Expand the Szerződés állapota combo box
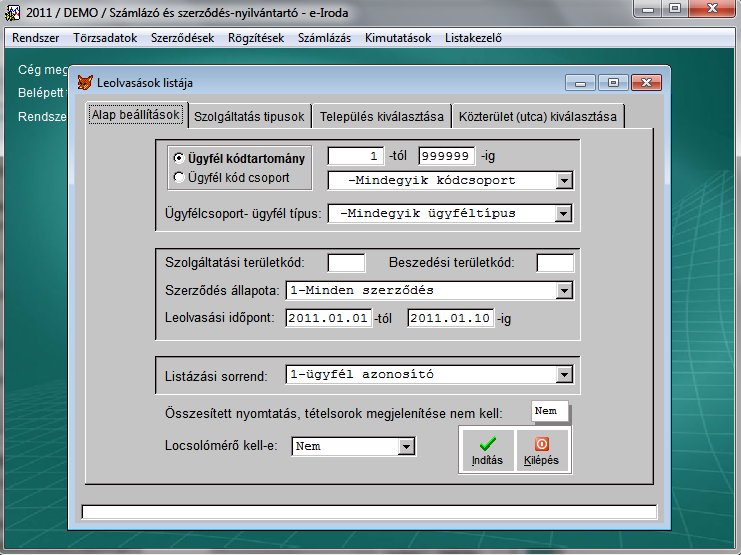The width and height of the screenshot is (741, 555). [564, 291]
